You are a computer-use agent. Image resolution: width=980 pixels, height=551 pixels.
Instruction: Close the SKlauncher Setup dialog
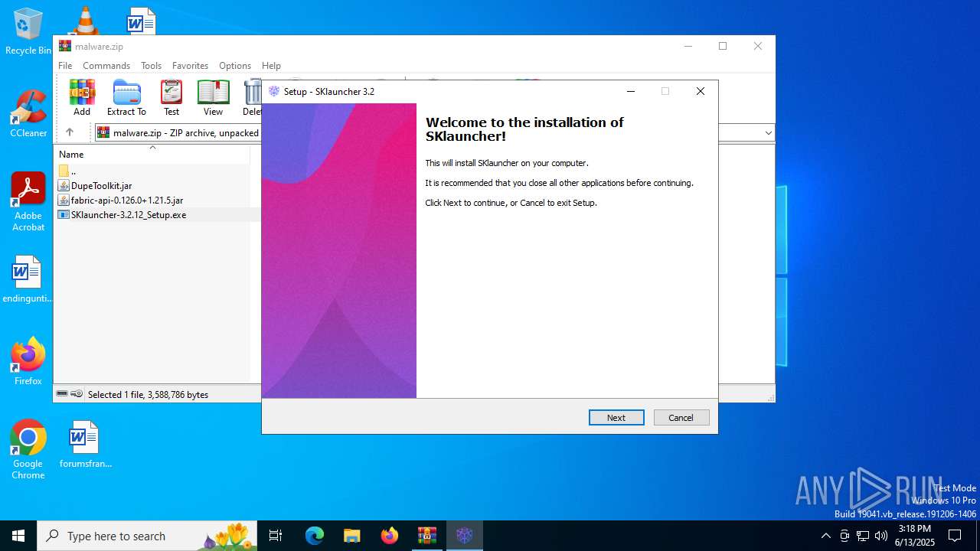point(700,91)
